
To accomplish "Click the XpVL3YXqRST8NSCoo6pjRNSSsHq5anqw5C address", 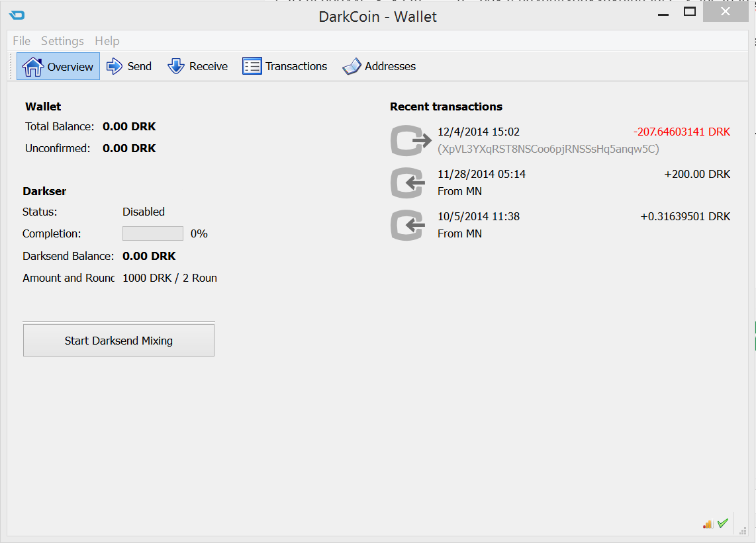I will tap(548, 149).
